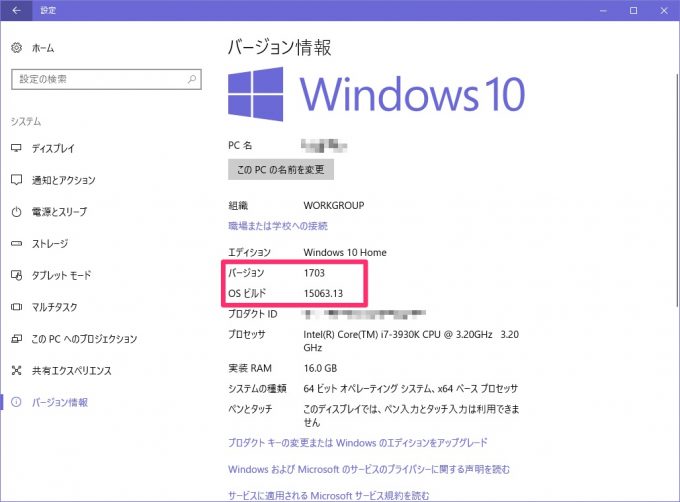Click the 64 ビット system type text
The height and width of the screenshot is (502, 680).
411,388
